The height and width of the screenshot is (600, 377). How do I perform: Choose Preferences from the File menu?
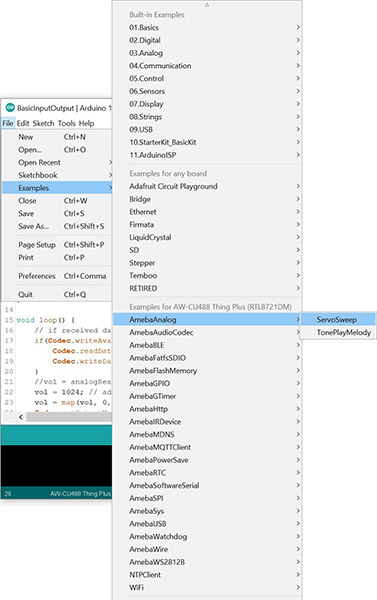[x=57, y=276]
